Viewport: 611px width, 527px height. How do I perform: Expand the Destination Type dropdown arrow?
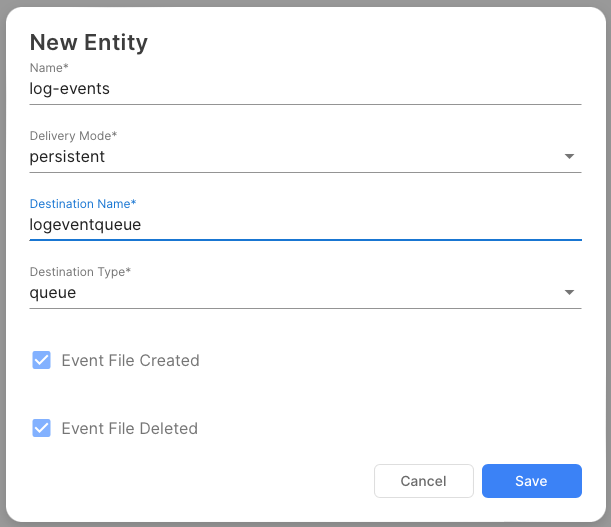[x=569, y=293]
